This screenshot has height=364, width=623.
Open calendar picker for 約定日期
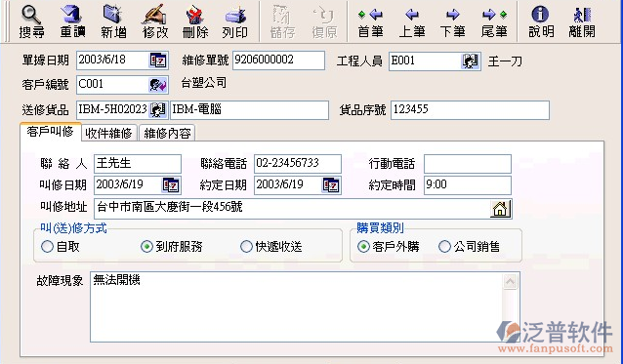click(x=331, y=185)
